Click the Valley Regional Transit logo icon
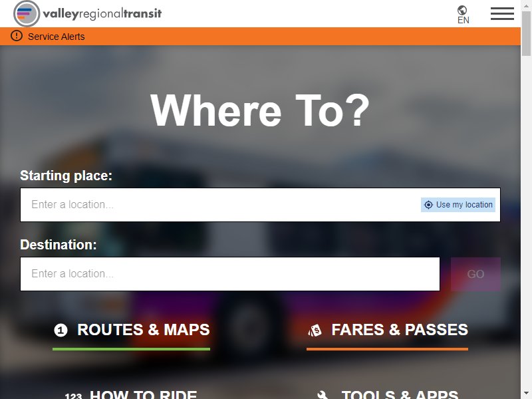The height and width of the screenshot is (399, 532). (27, 13)
